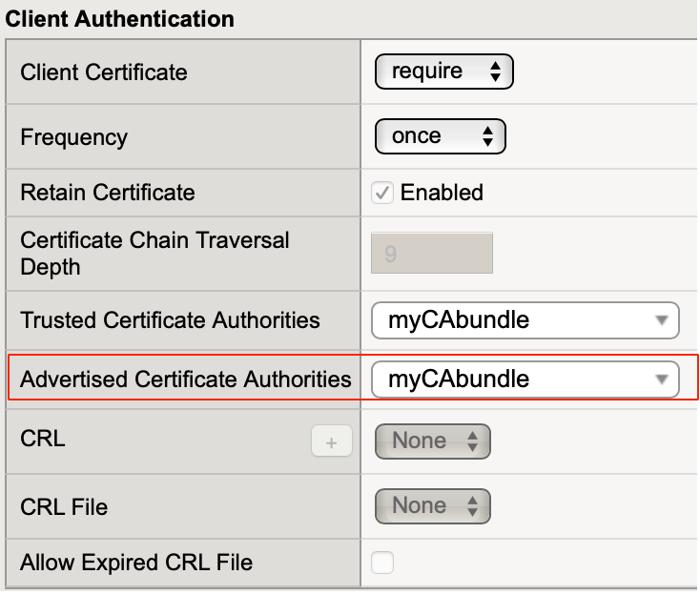
Task: Open the CRL File None dropdown
Action: pos(432,505)
